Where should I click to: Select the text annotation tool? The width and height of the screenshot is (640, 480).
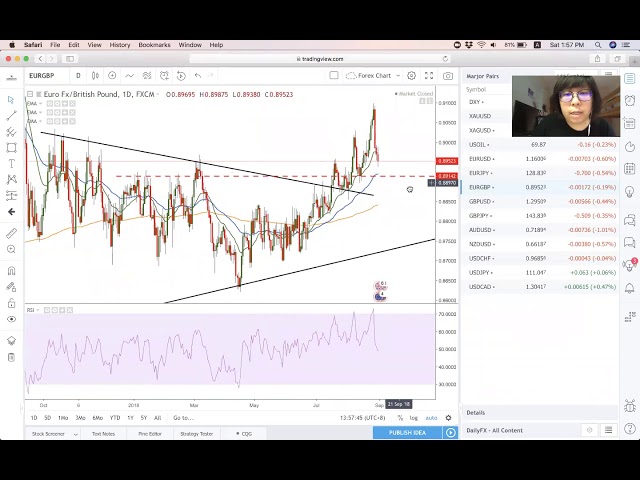(11, 163)
